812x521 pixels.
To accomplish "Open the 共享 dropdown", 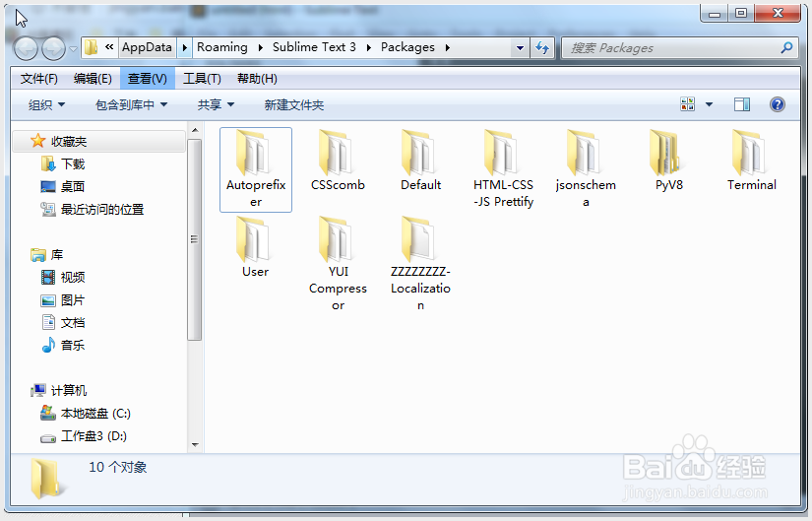I will pyautogui.click(x=216, y=104).
